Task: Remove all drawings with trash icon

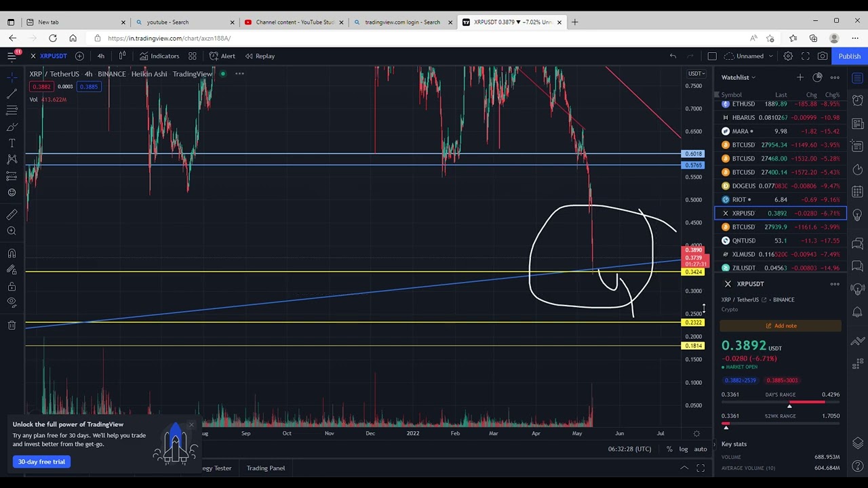Action: (12, 325)
